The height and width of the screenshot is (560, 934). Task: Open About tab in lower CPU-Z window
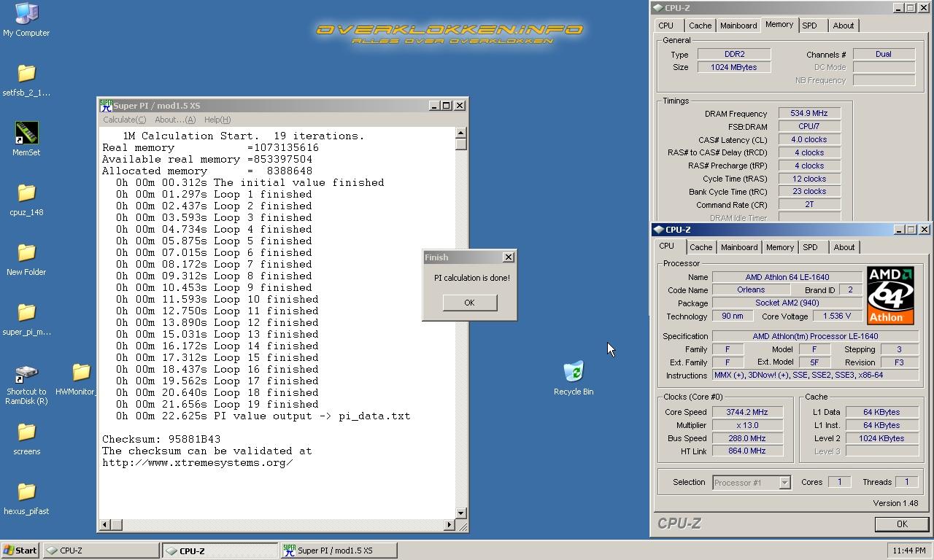click(844, 247)
